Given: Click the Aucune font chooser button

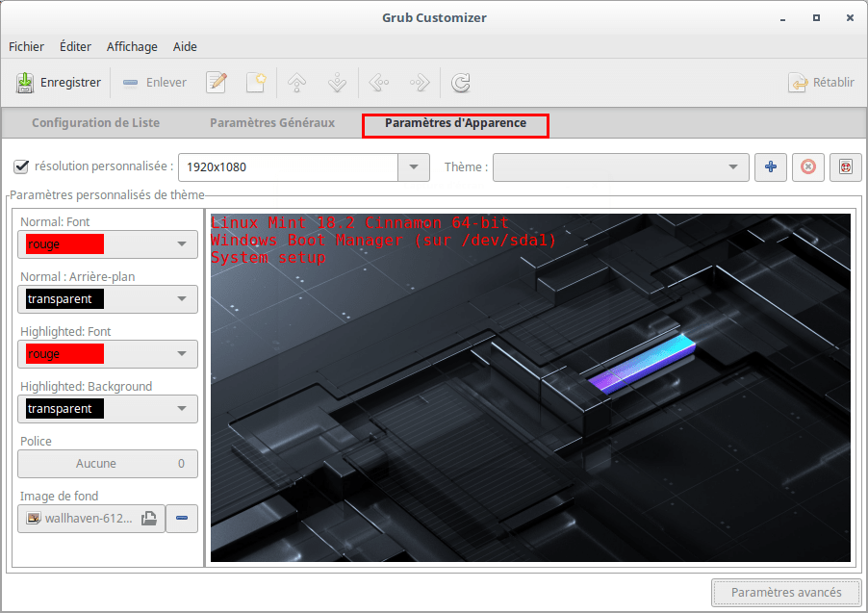Looking at the screenshot, I should (x=108, y=464).
